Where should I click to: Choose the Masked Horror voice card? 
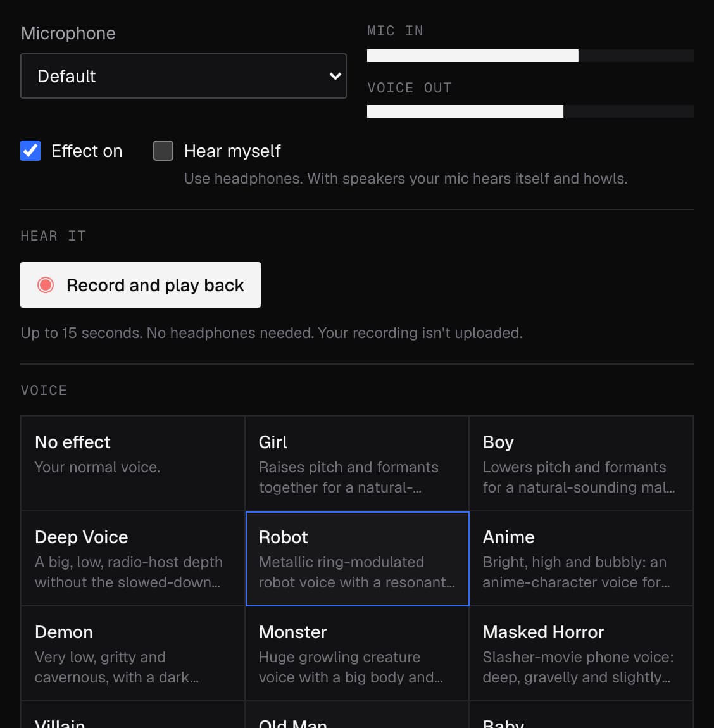coord(581,654)
